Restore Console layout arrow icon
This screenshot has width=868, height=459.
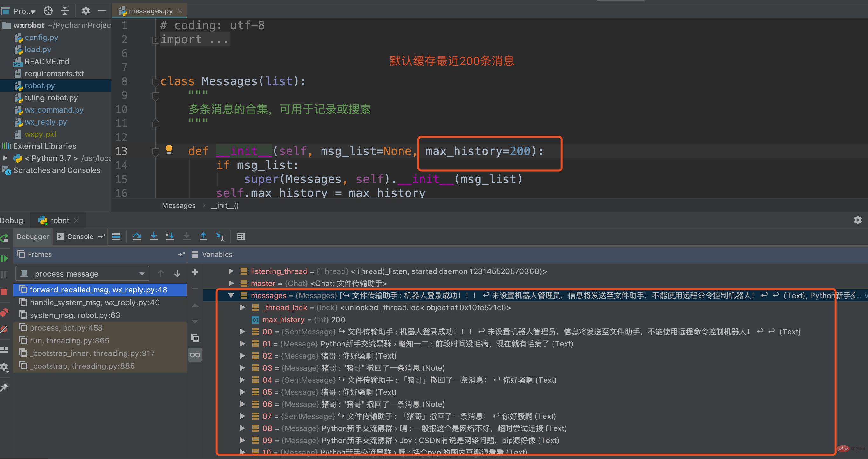[x=102, y=236]
